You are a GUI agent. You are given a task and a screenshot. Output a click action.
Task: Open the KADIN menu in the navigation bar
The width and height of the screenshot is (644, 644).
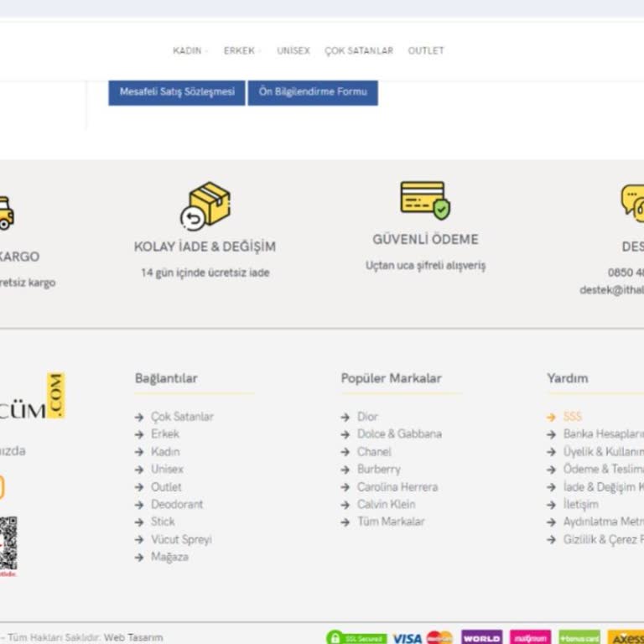coord(187,50)
